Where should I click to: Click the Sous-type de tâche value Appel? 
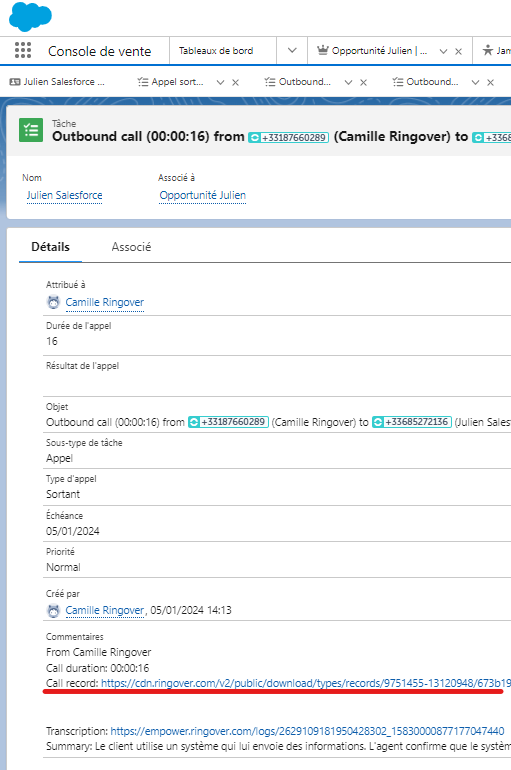pos(59,458)
